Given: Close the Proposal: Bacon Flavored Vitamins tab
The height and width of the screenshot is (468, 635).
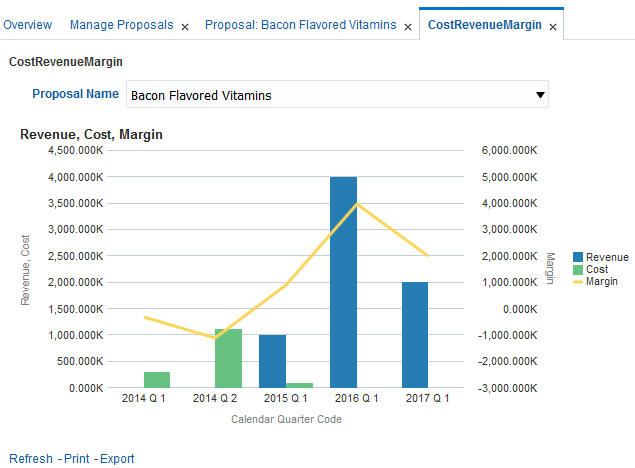Looking at the screenshot, I should [408, 27].
